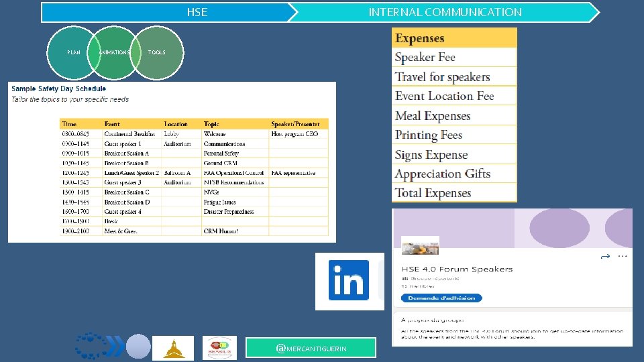644x362 pixels.
Task: Click the Total Expenses row
Action: 454,192
